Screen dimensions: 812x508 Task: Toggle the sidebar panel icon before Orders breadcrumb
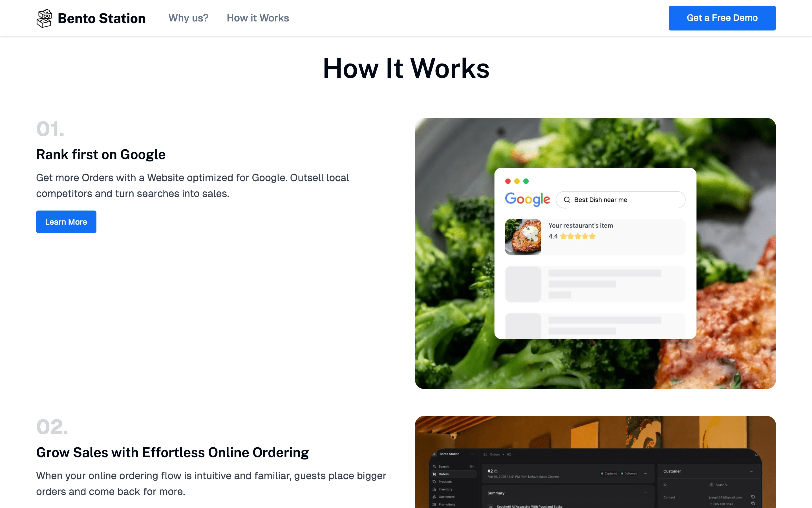point(485,454)
